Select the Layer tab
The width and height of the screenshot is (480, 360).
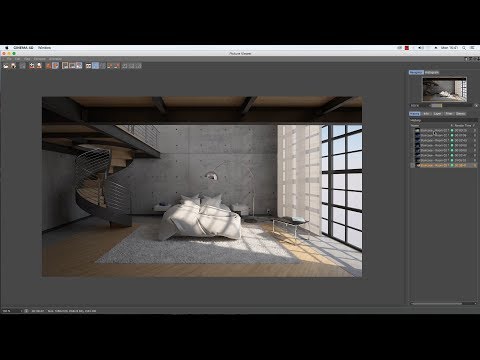(x=437, y=114)
